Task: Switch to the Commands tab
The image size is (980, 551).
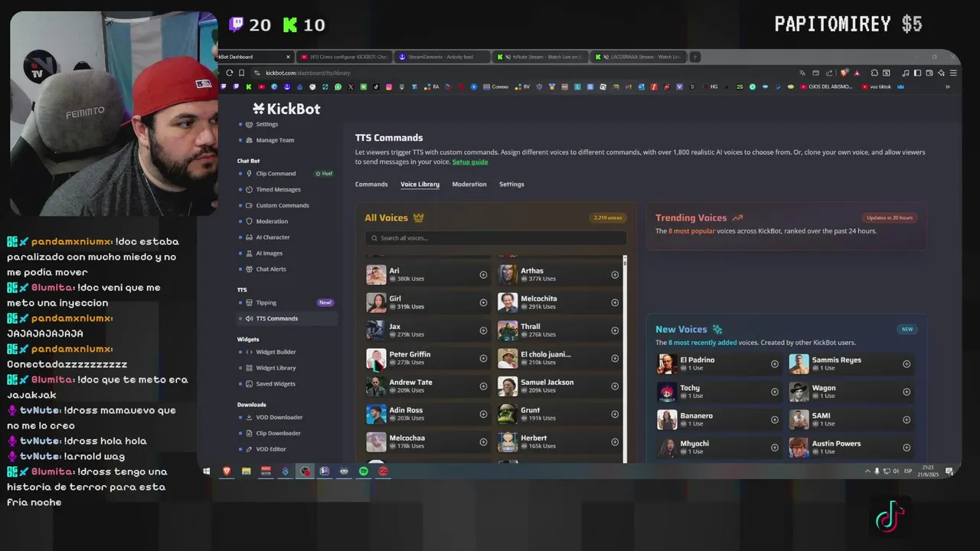Action: (x=371, y=184)
